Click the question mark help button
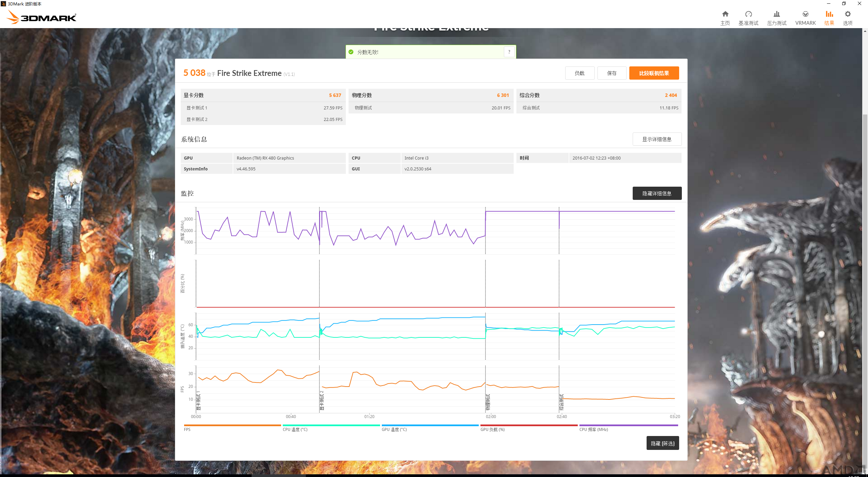Viewport: 868px width, 477px height. [x=509, y=52]
